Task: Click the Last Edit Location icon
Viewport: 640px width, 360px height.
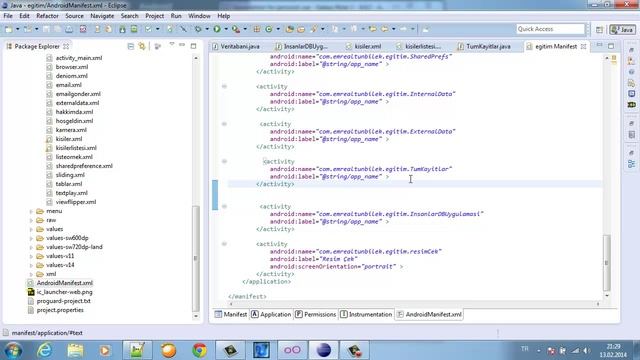Action: coord(372,29)
